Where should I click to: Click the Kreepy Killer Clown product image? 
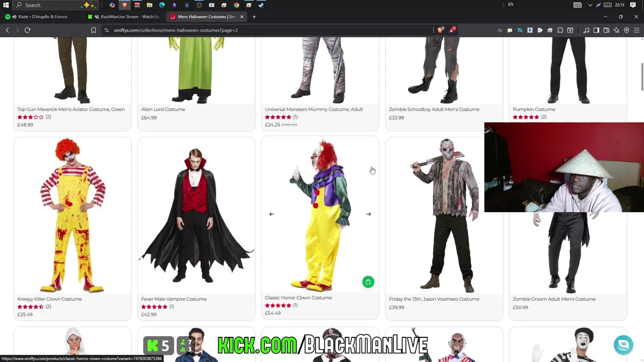point(72,215)
